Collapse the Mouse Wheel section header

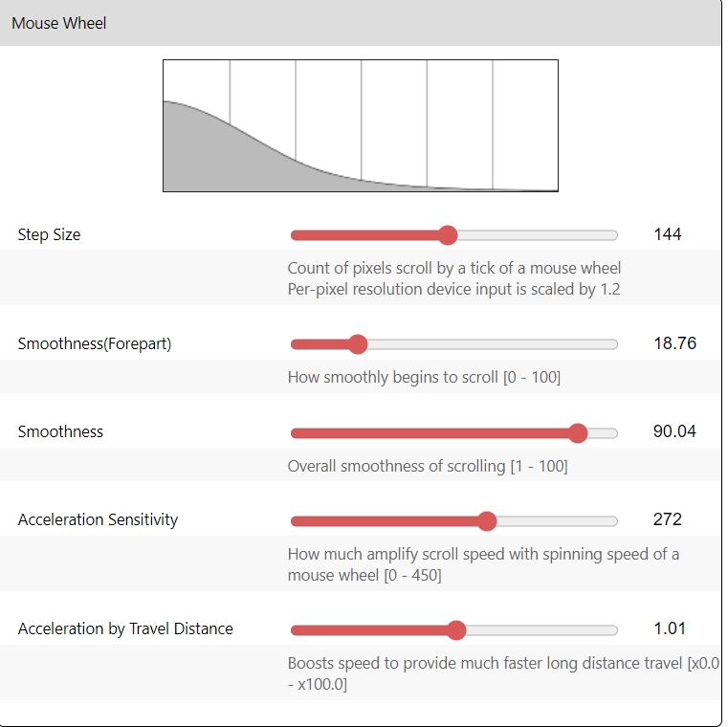pyautogui.click(x=59, y=23)
